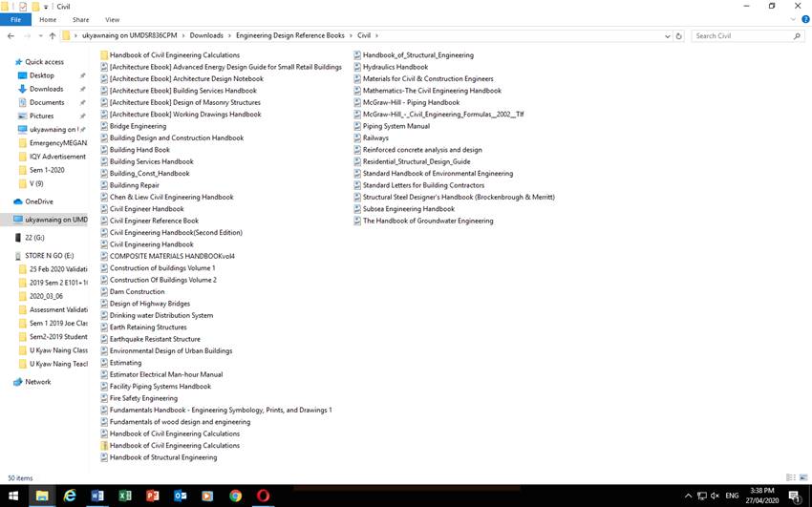Select Hydraulics Handbook file icon
The width and height of the screenshot is (812, 507).
[357, 67]
